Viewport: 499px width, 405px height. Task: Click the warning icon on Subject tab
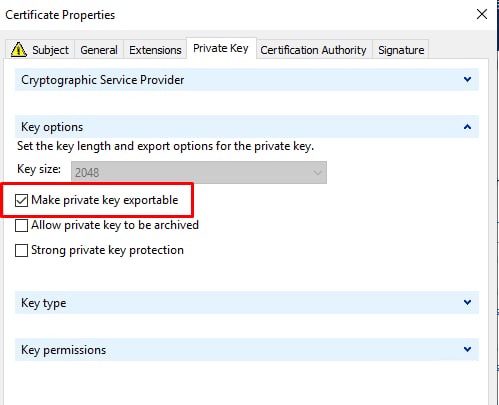point(19,49)
